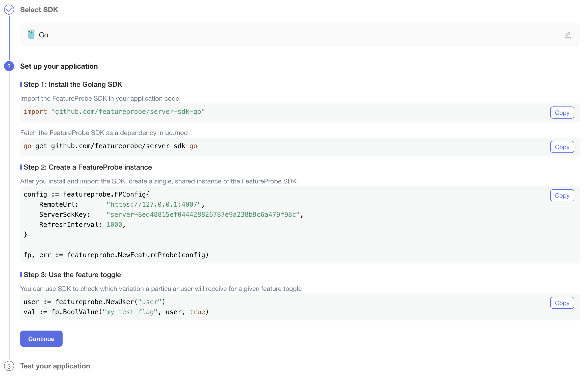Screen dimensions: 588x378
Task: Click the step 3 numbered circle
Action: (x=9, y=366)
